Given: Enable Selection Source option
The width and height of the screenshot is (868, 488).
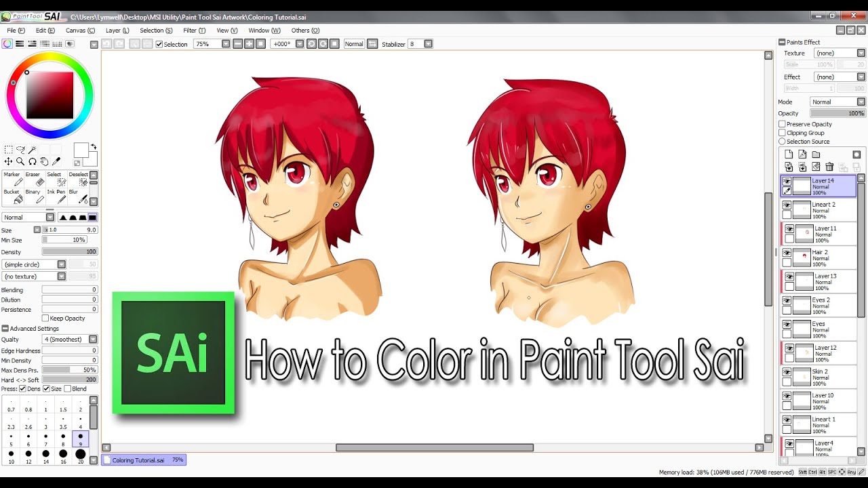Looking at the screenshot, I should pos(782,142).
